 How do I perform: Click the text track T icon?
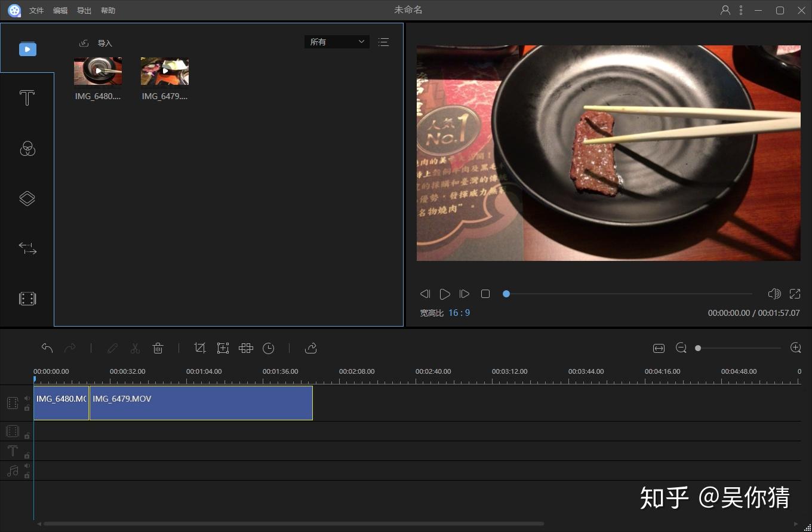point(13,451)
